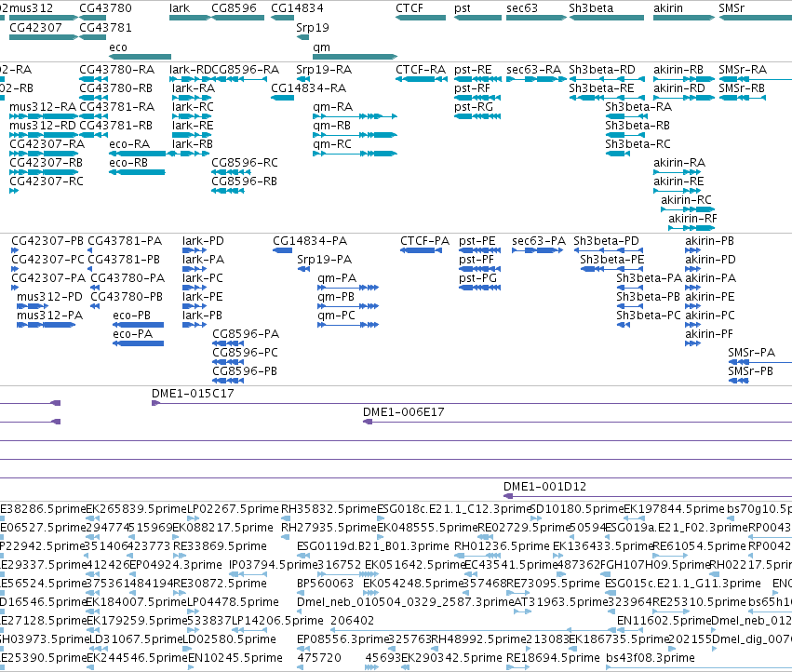Open protein SMSr-PA
792x672 pixels.
click(751, 353)
